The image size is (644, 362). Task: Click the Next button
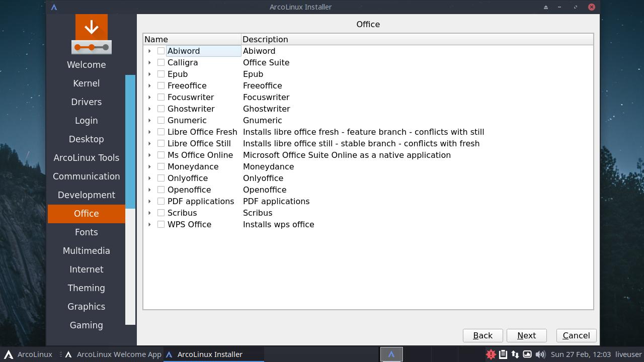tap(526, 335)
